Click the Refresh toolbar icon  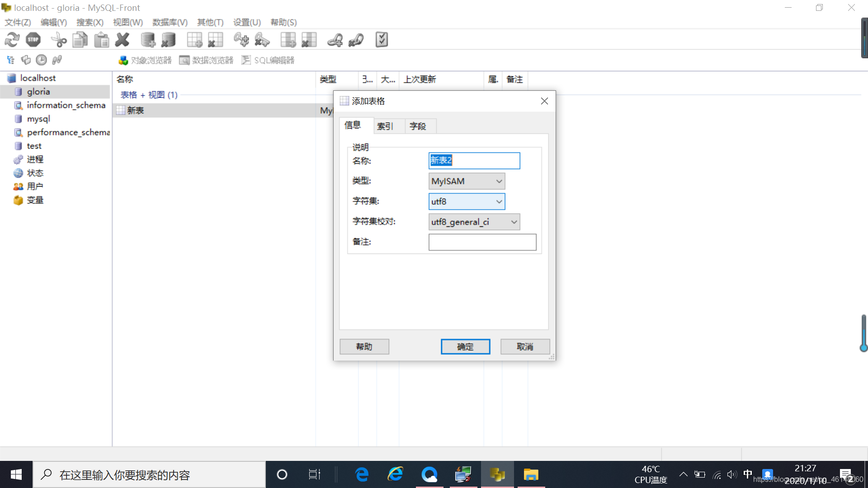click(x=12, y=40)
